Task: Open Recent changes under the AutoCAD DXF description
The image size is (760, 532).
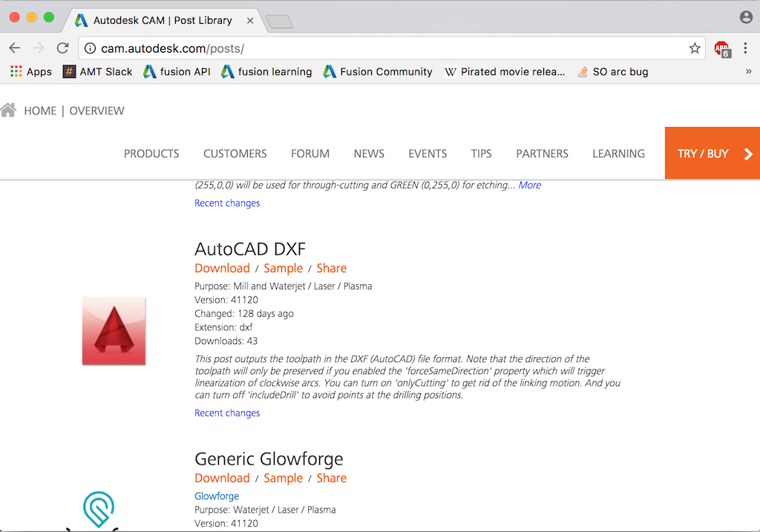Action: tap(227, 413)
